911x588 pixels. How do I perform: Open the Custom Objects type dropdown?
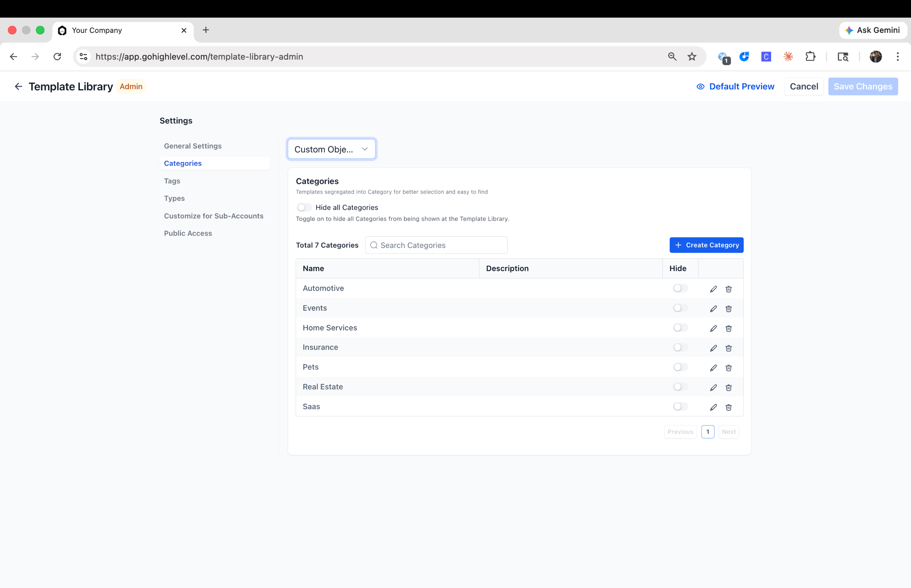click(x=331, y=149)
